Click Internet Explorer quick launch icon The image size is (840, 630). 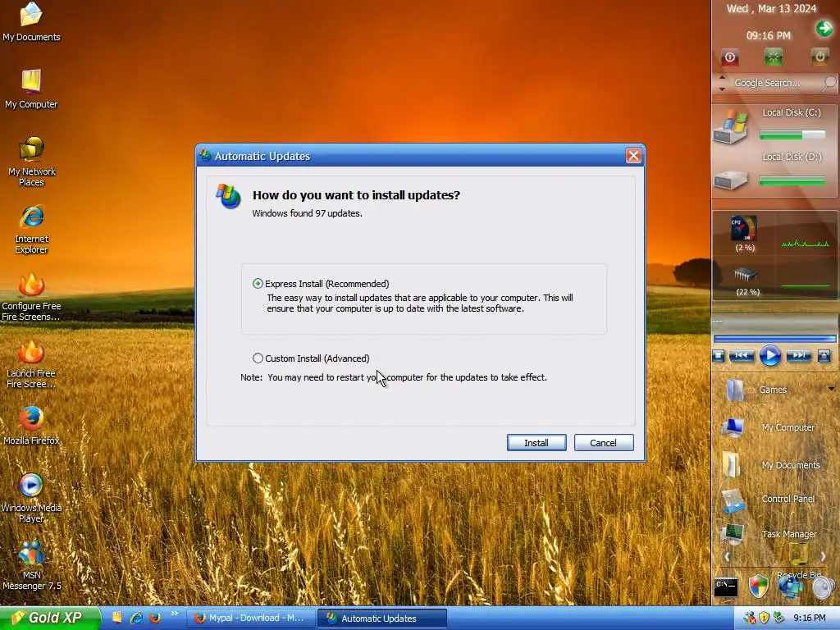[136, 618]
